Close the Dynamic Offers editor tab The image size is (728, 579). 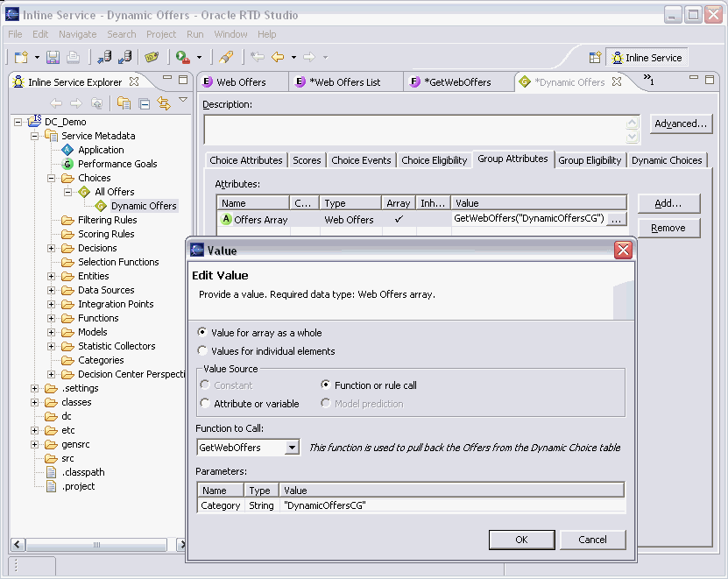coord(617,81)
